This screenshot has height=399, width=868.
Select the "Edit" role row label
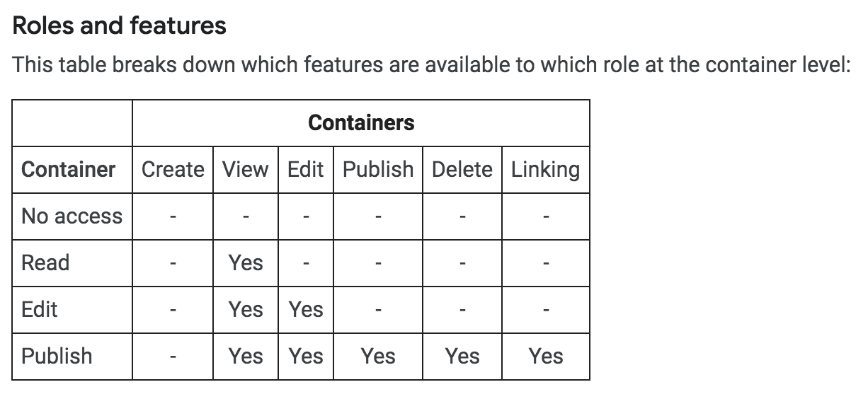click(40, 310)
